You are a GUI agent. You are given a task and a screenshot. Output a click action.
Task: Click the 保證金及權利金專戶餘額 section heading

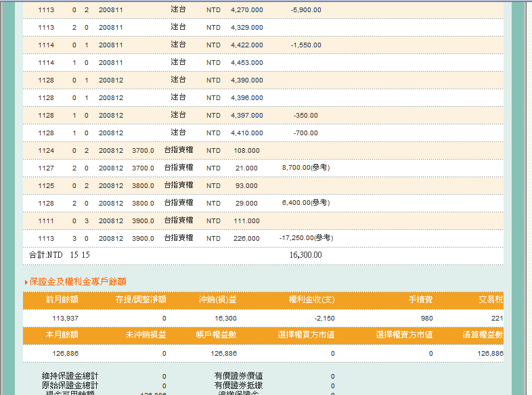tap(78, 282)
